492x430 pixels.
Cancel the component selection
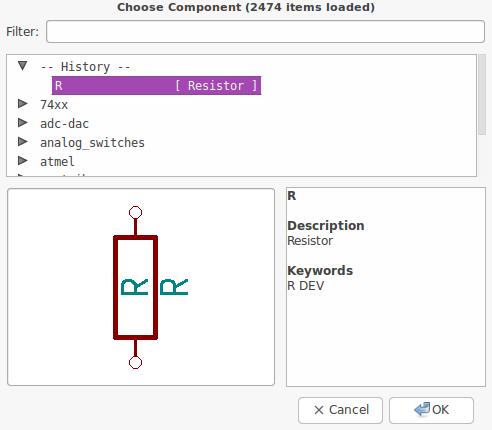[340, 410]
